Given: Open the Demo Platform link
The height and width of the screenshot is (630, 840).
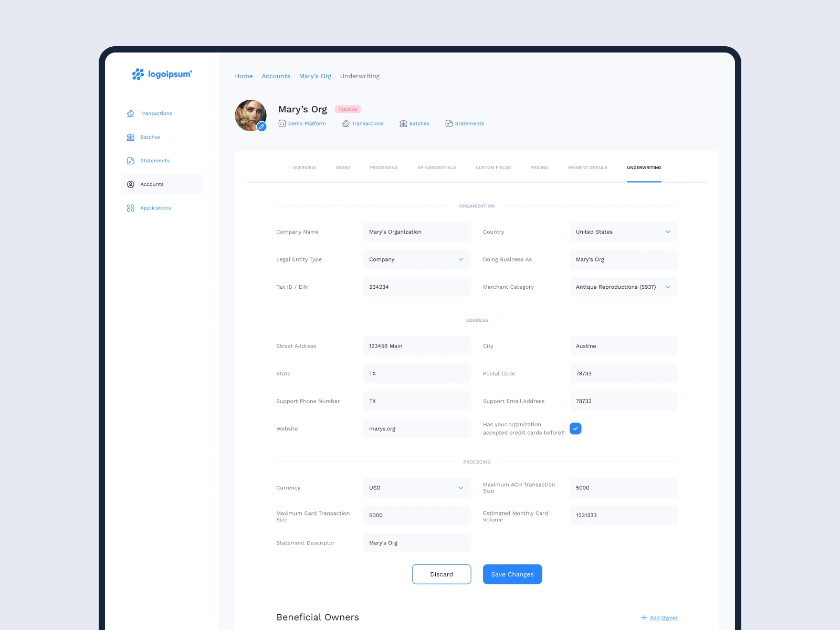Looking at the screenshot, I should (x=307, y=123).
